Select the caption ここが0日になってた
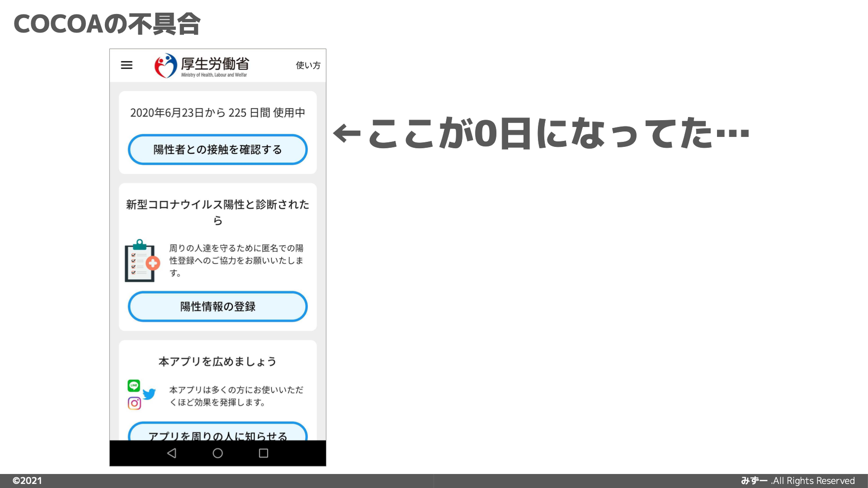Screen dimensions: 868x488 click(541, 133)
